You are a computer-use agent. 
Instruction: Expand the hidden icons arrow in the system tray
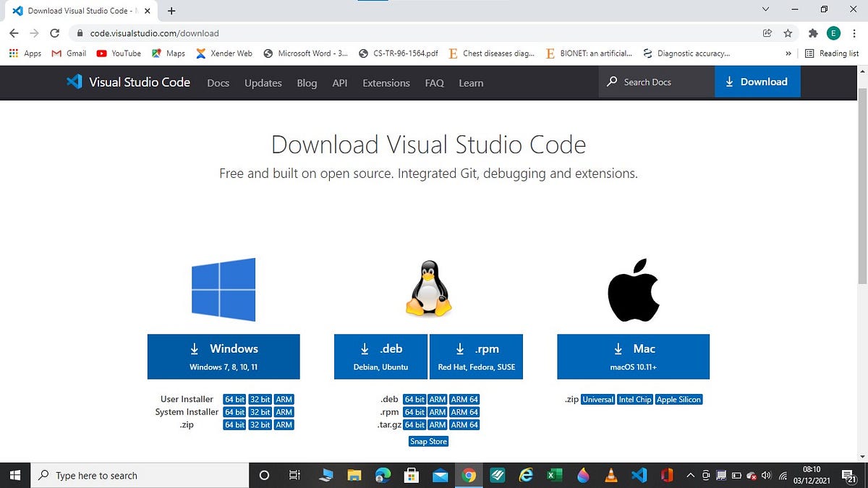point(690,475)
